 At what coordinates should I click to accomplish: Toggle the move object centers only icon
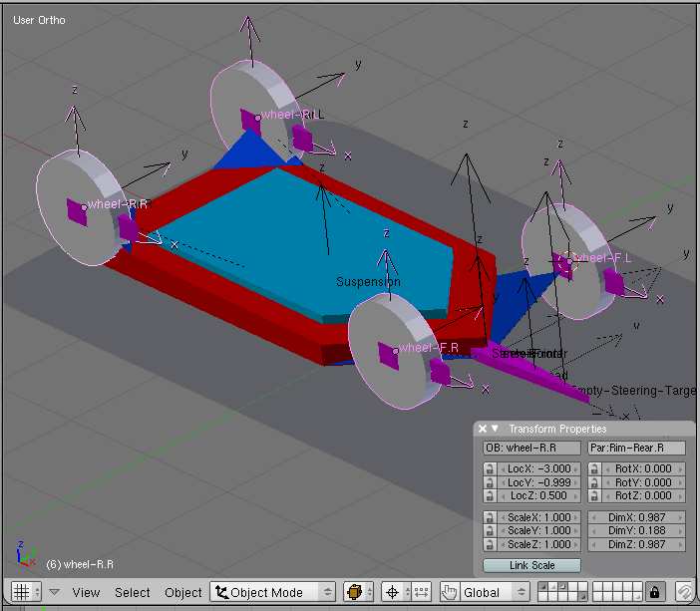point(421,592)
